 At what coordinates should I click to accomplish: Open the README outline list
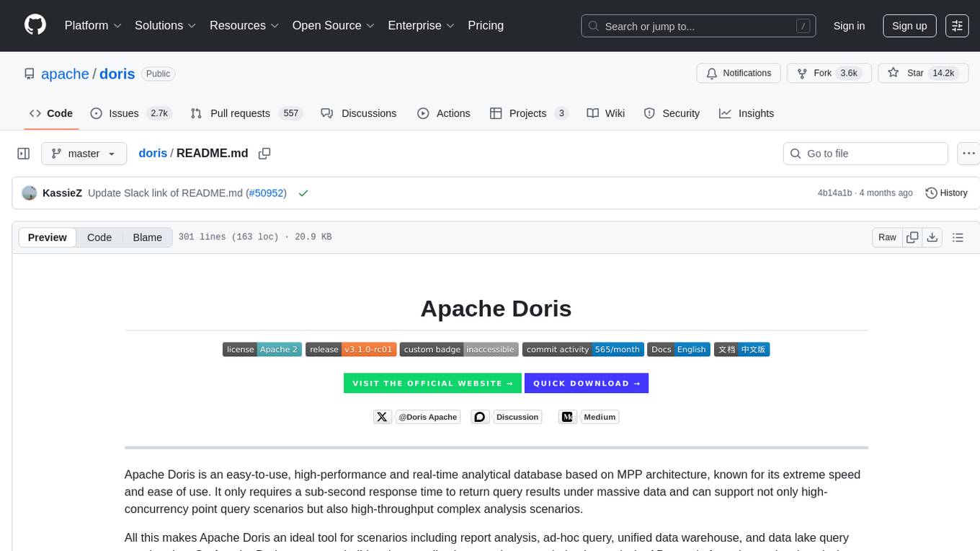pos(958,237)
